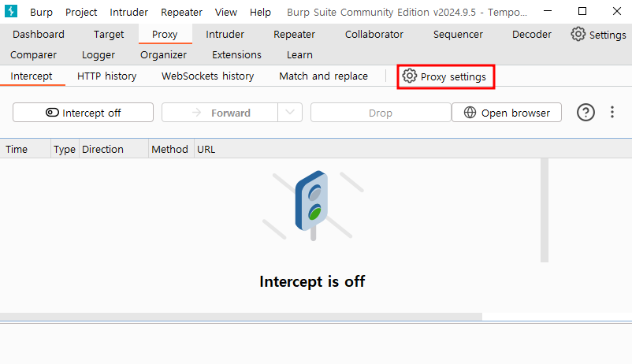Select the Intercept sub-tab
Viewport: 632px width, 364px height.
click(32, 76)
